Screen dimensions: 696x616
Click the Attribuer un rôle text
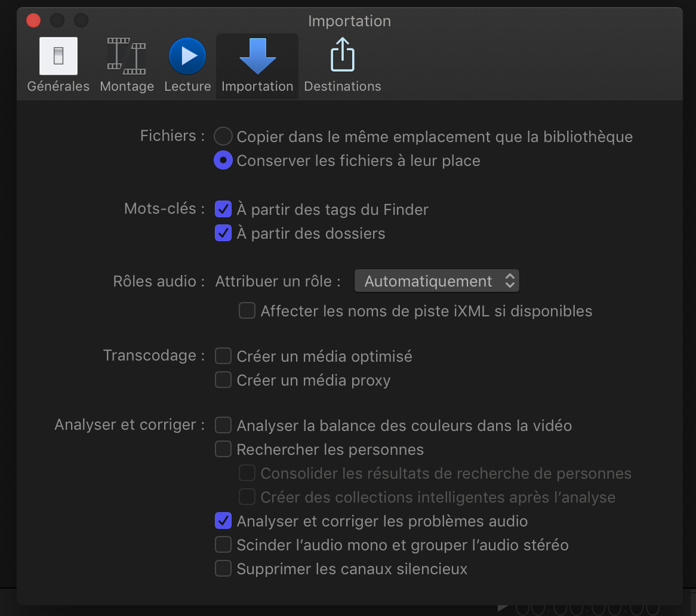pos(278,281)
